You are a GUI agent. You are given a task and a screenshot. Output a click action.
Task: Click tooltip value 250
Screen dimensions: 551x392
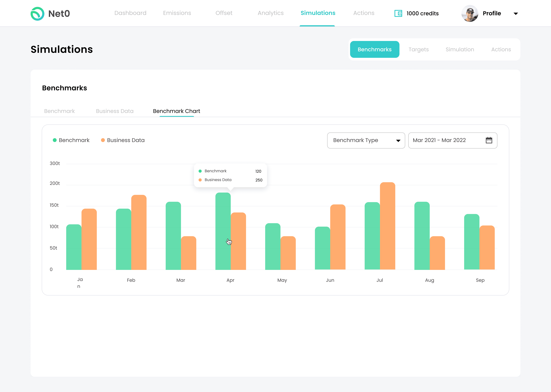point(259,180)
